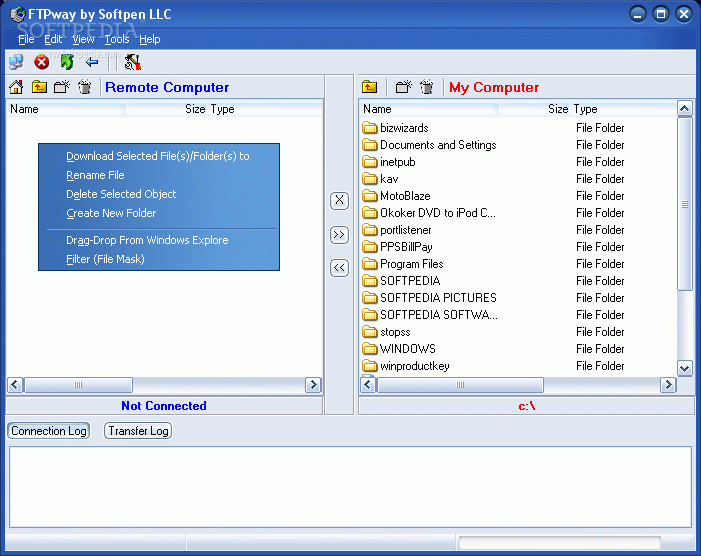
Task: Click the << transfer button
Action: (339, 268)
